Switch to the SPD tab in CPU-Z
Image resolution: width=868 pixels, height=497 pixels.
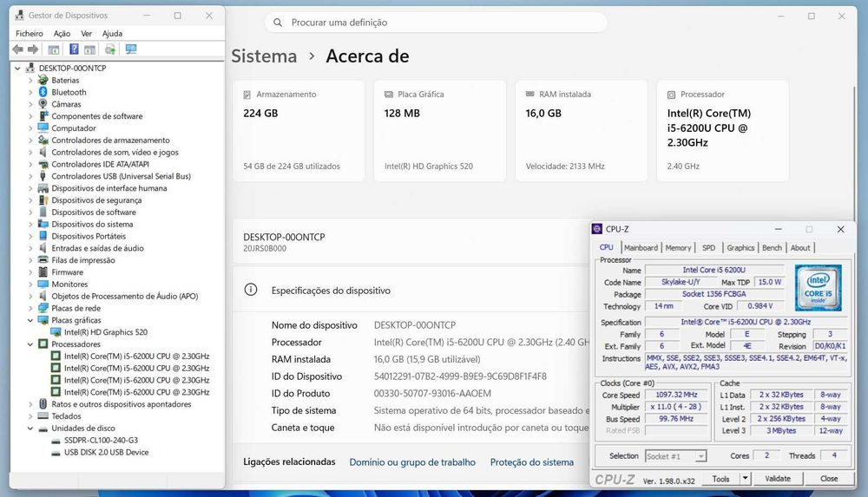pos(708,247)
